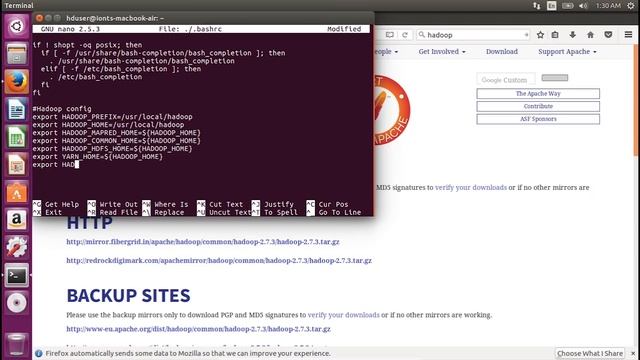This screenshot has width=640, height=360.
Task: Click Write Out shortcut in nano footer
Action: pos(112,204)
